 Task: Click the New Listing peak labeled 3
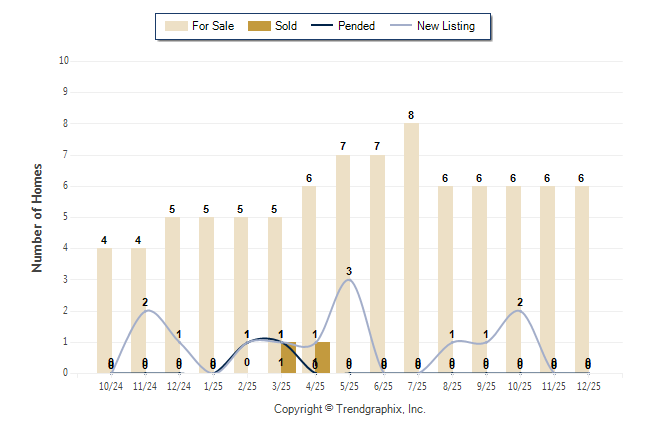348,279
